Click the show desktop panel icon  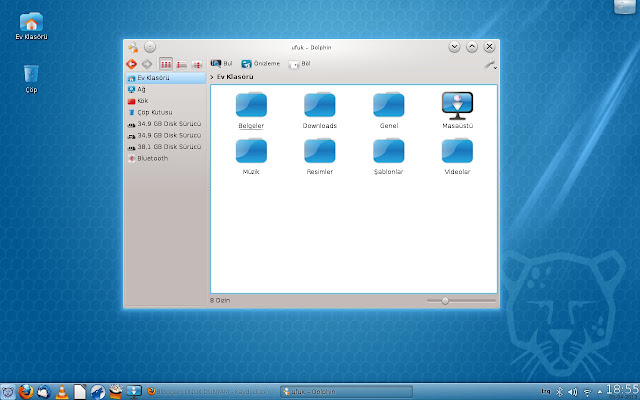pos(134,392)
